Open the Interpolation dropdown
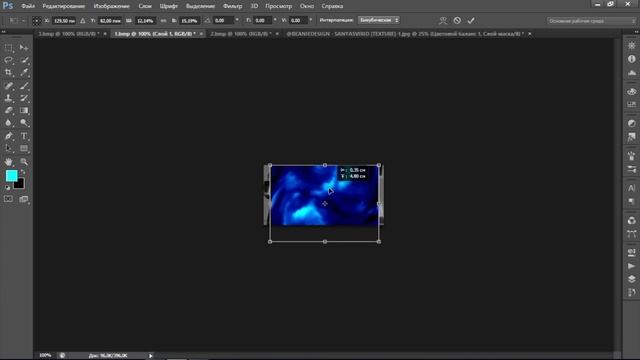This screenshot has height=360, width=640. [379, 20]
